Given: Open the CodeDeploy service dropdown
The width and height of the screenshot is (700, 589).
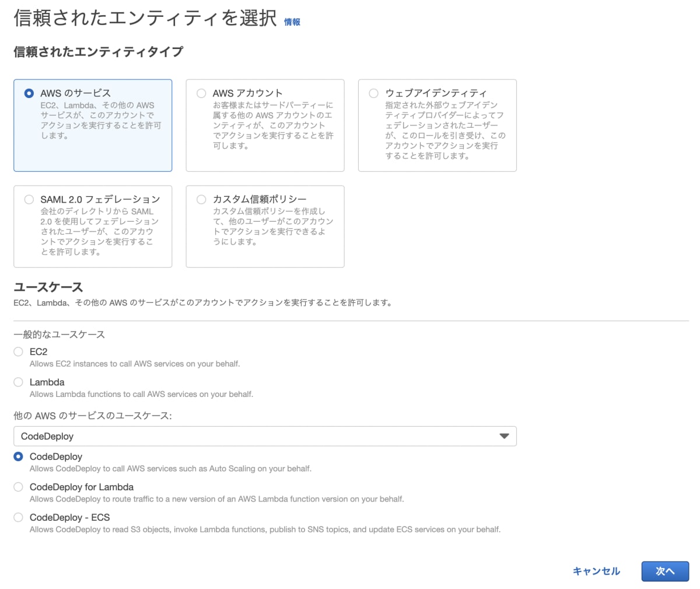Looking at the screenshot, I should (265, 436).
